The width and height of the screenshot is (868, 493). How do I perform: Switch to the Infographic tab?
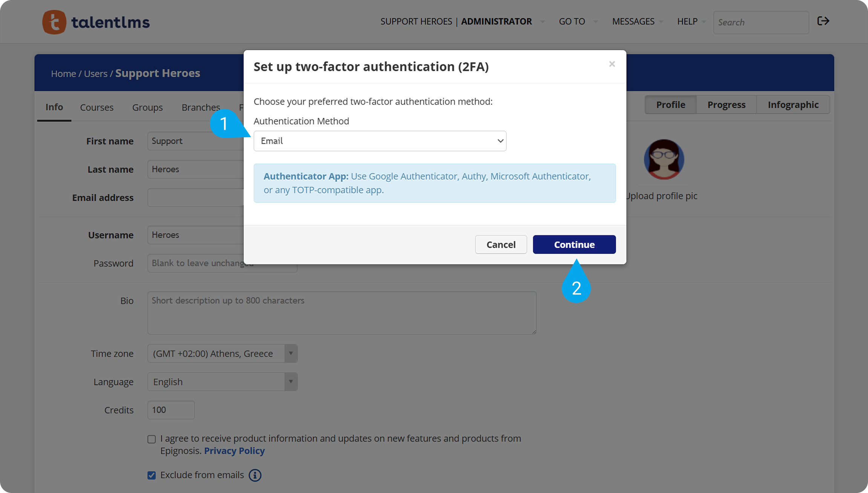coord(793,104)
